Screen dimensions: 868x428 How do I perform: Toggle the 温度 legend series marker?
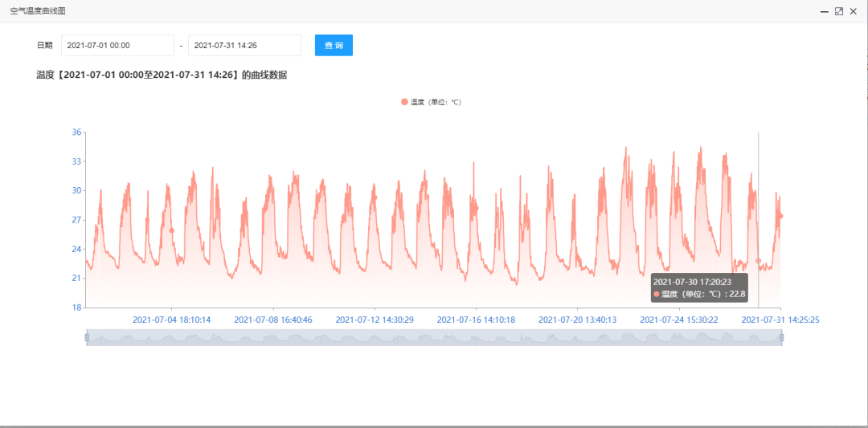404,102
